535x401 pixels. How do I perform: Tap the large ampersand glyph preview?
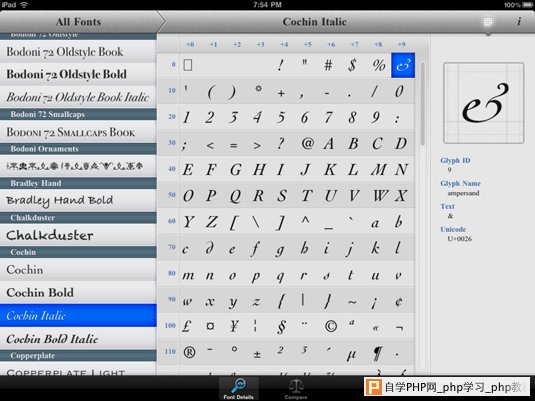[483, 103]
